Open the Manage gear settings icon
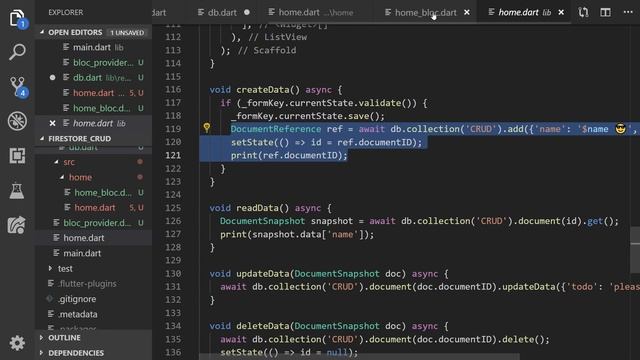Viewport: 640px width, 360px height. point(17,343)
